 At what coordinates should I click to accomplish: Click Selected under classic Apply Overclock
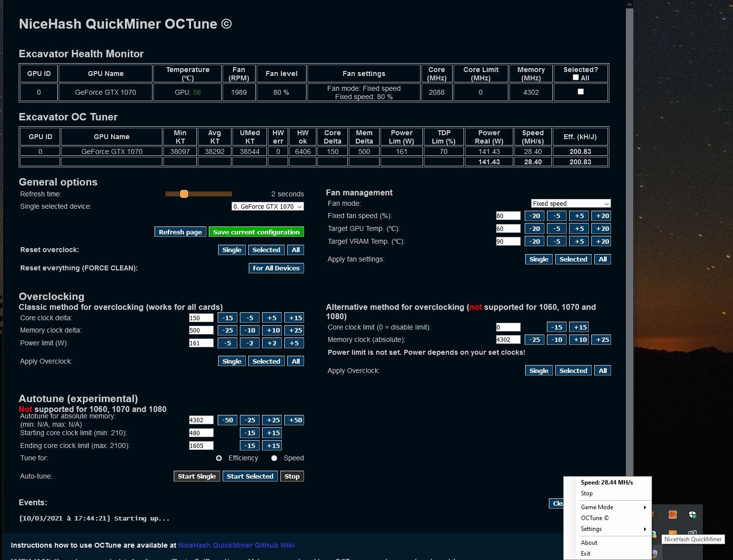tap(266, 361)
